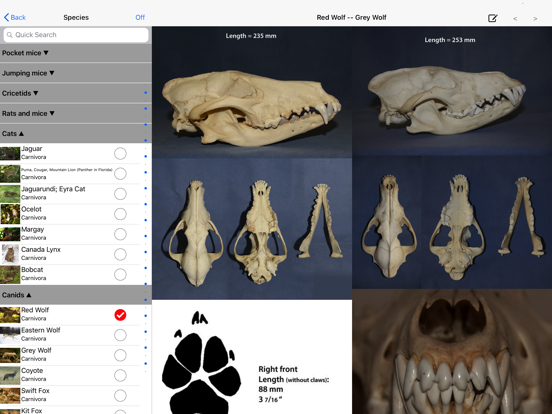Screen dimensions: 552x414
Task: Select the Jaguar radio button
Action: click(x=120, y=153)
